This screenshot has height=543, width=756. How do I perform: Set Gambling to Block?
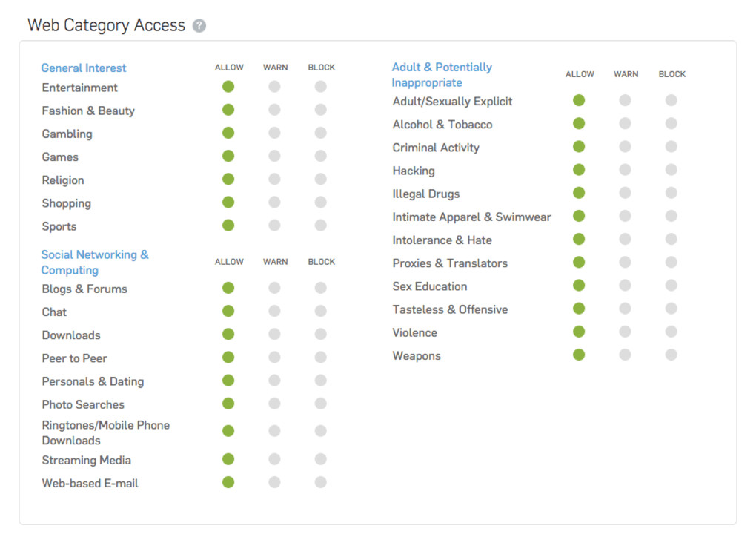[x=320, y=133]
